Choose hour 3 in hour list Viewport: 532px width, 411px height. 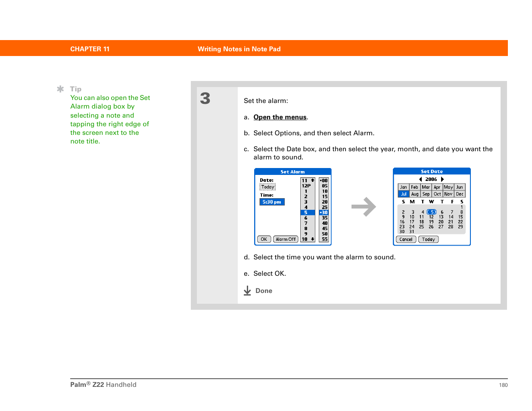306,202
